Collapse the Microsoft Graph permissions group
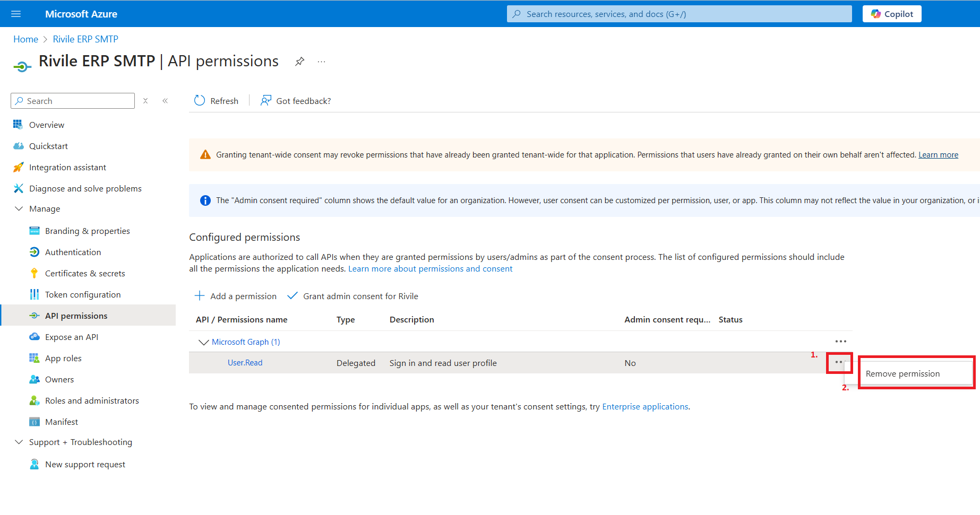980x515 pixels. tap(203, 342)
